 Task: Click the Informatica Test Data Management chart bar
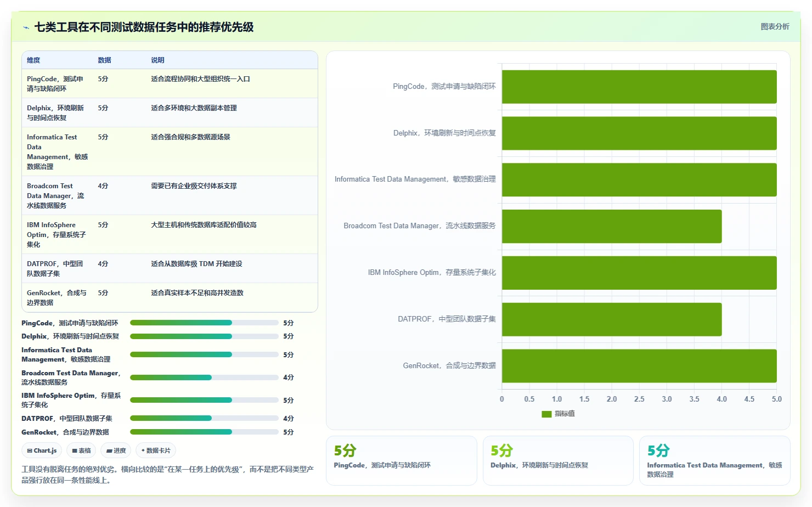coord(639,179)
